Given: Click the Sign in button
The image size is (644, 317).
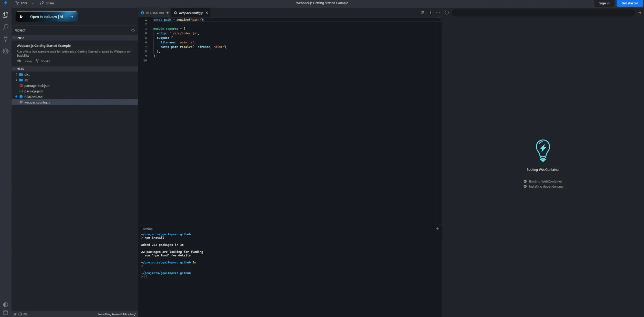Looking at the screenshot, I should [604, 3].
